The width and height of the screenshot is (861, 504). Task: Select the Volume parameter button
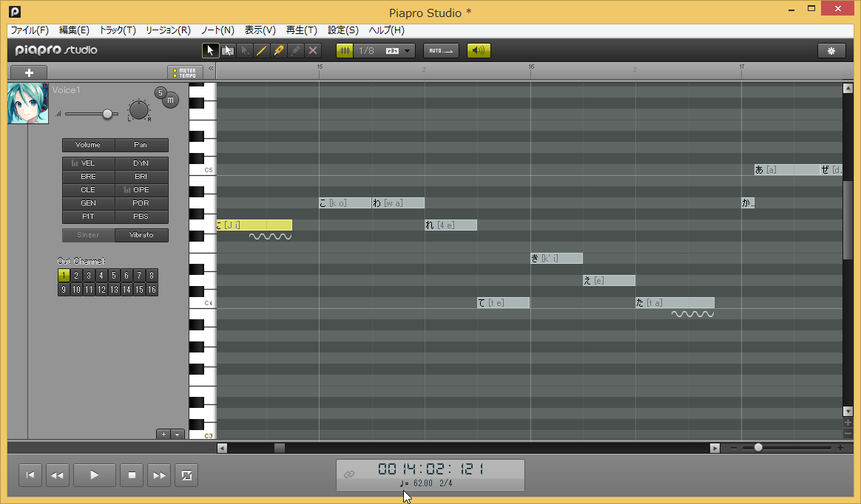click(88, 145)
